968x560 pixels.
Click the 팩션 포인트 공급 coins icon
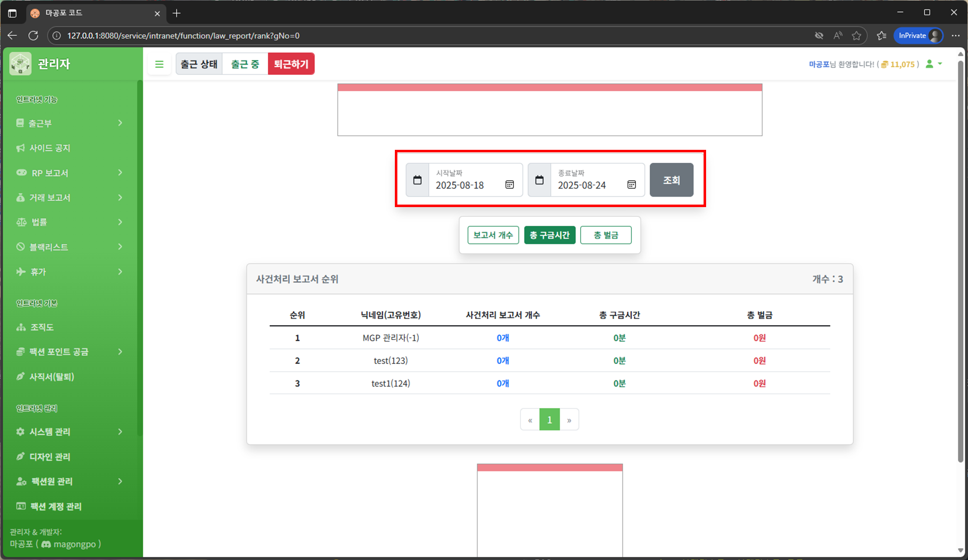[20, 352]
